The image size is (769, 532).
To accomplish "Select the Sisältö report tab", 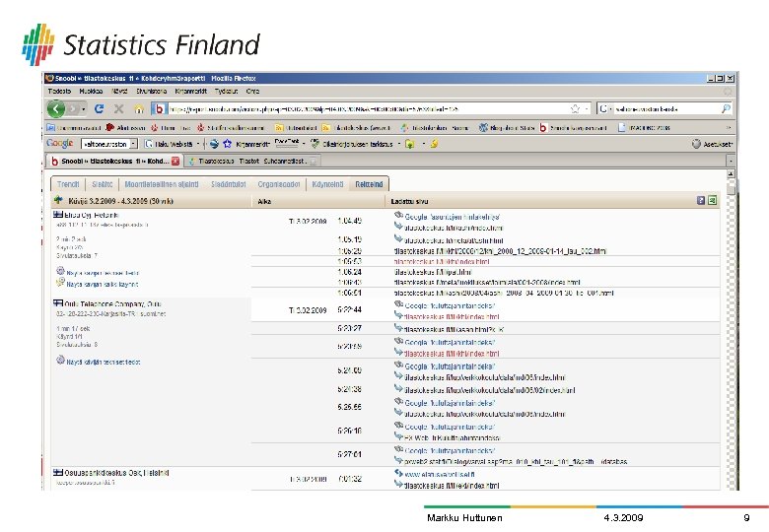I will pos(102,184).
